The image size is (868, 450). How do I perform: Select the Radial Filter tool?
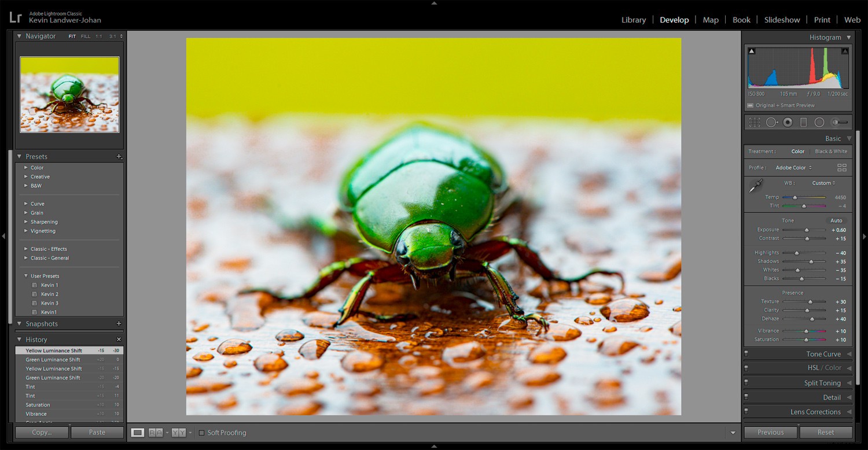(x=819, y=122)
